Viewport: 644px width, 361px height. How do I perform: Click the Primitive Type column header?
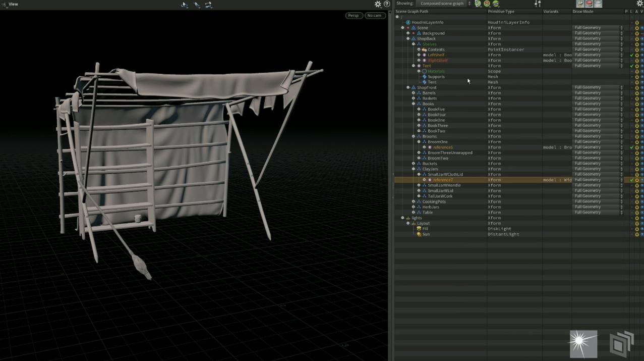click(514, 12)
